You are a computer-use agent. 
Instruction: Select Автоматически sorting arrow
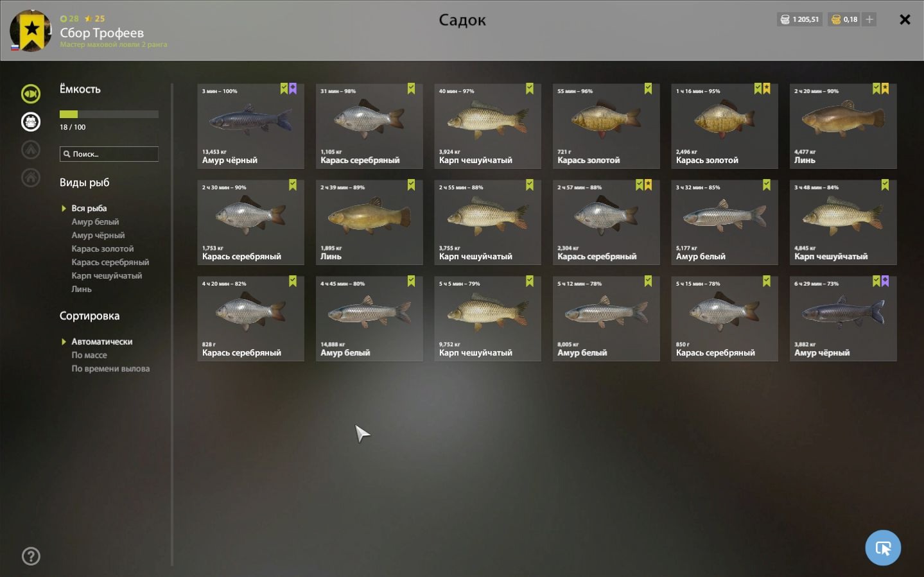[64, 341]
